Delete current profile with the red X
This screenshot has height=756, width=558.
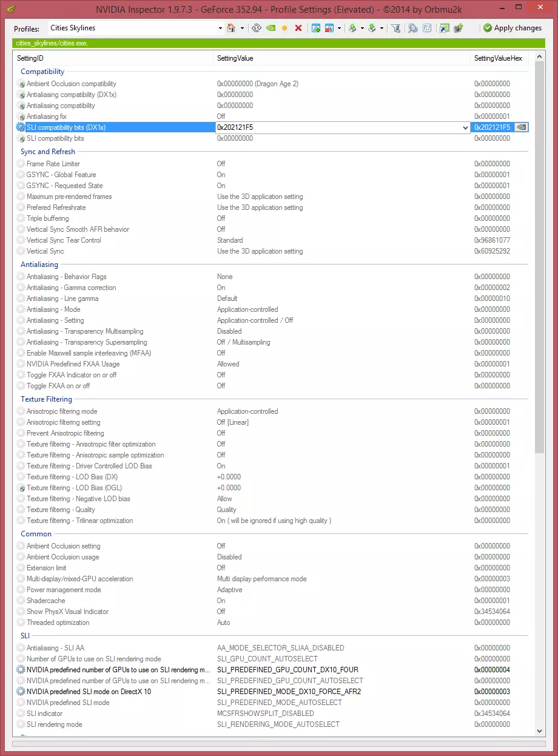pyautogui.click(x=298, y=28)
